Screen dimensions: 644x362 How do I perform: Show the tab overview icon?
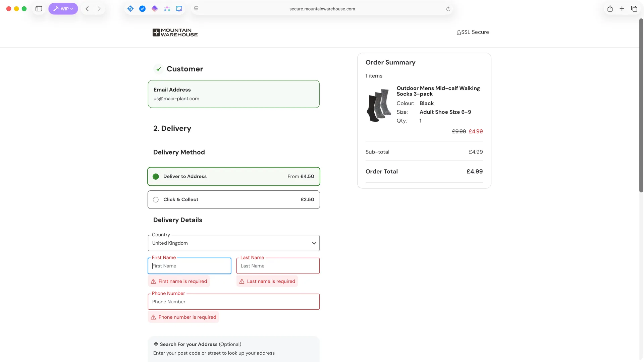(634, 9)
